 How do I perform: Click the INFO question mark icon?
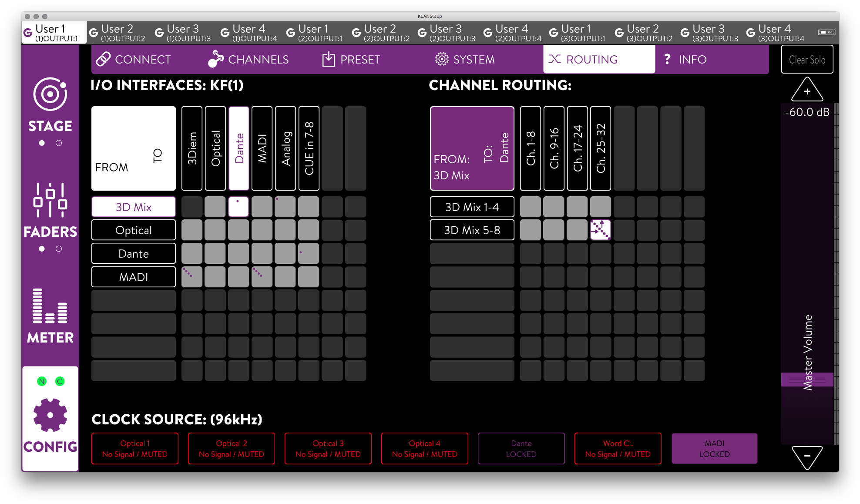point(667,59)
